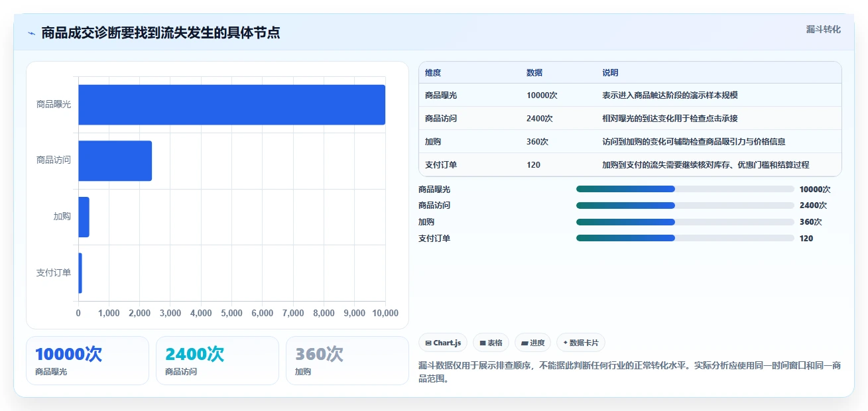Screen dimensions: 868x411
Task: Click the Chart.js chip
Action: (443, 343)
